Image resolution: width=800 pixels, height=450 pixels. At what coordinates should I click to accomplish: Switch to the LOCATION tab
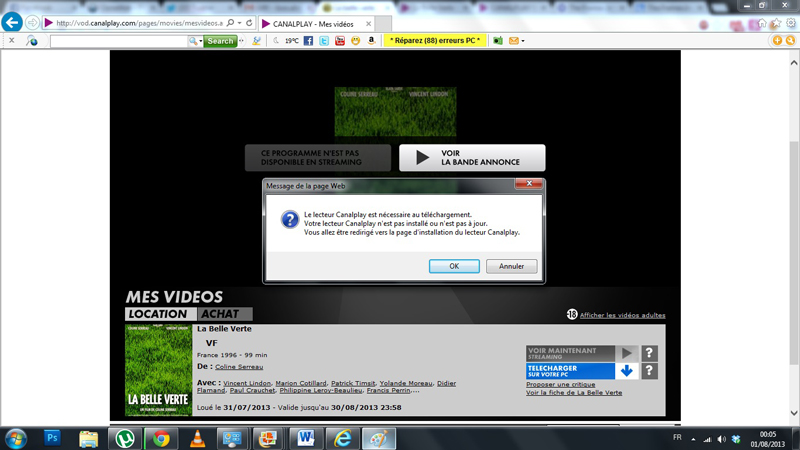[161, 314]
